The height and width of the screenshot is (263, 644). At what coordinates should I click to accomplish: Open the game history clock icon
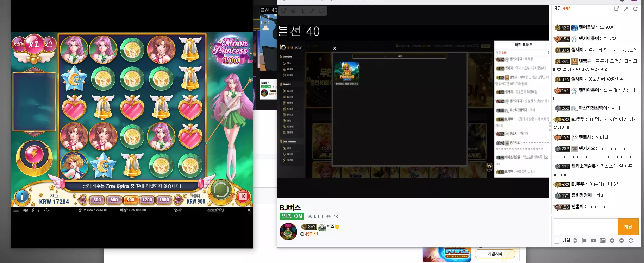tap(46, 210)
